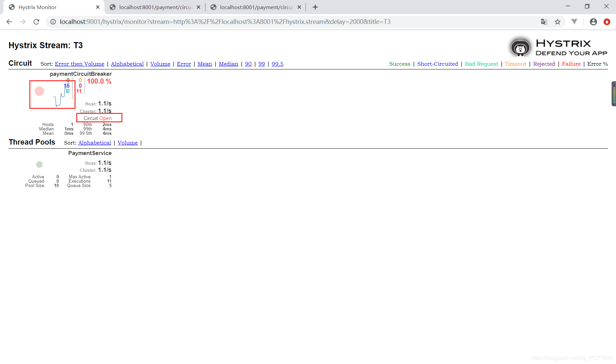616x364 pixels.
Task: Open a new browser tab
Action: click(315, 7)
